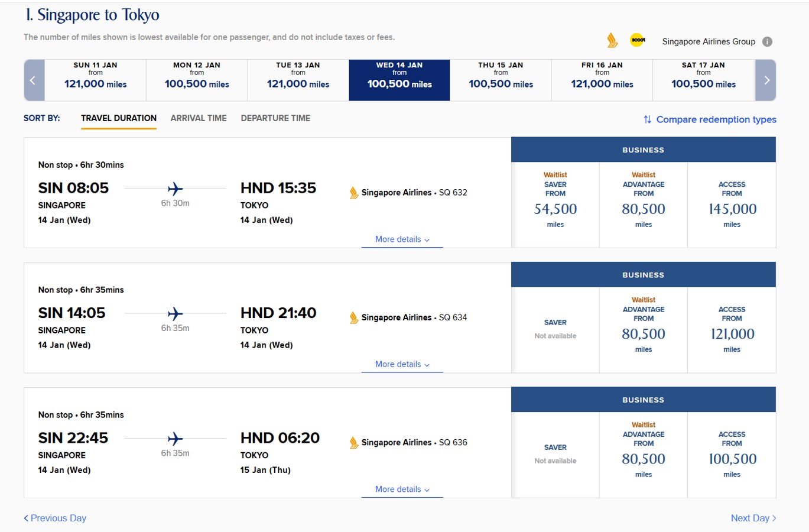Click the Scoot airline logo

(x=638, y=40)
